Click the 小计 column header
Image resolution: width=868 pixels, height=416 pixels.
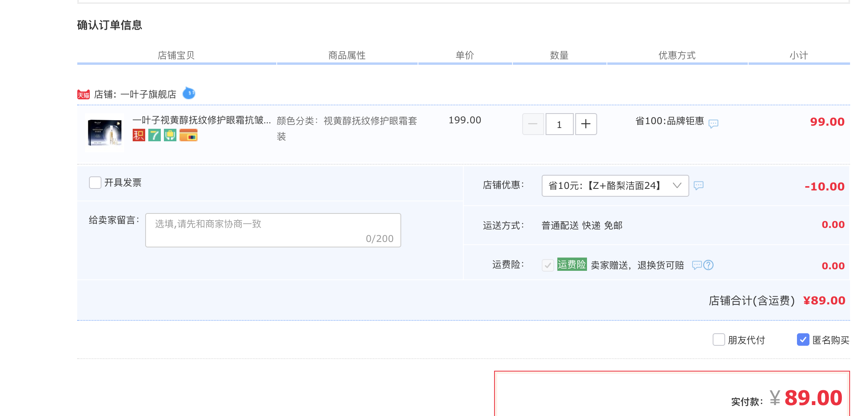pos(799,55)
